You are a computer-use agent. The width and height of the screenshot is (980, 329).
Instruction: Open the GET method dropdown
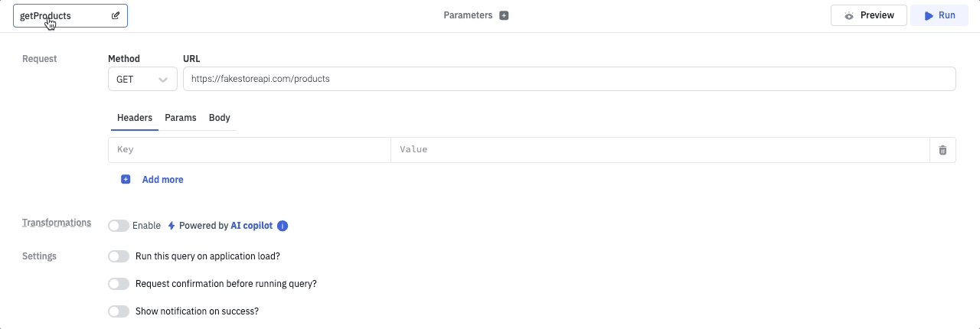coord(142,79)
